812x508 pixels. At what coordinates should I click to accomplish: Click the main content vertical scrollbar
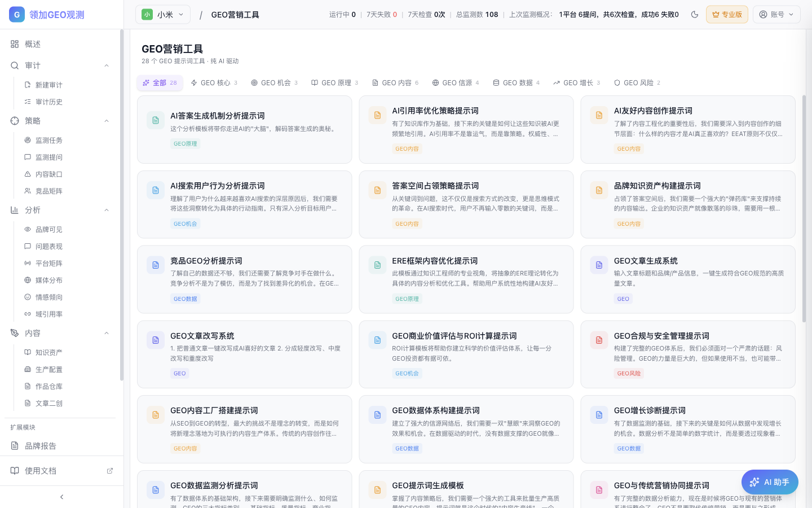click(x=804, y=208)
